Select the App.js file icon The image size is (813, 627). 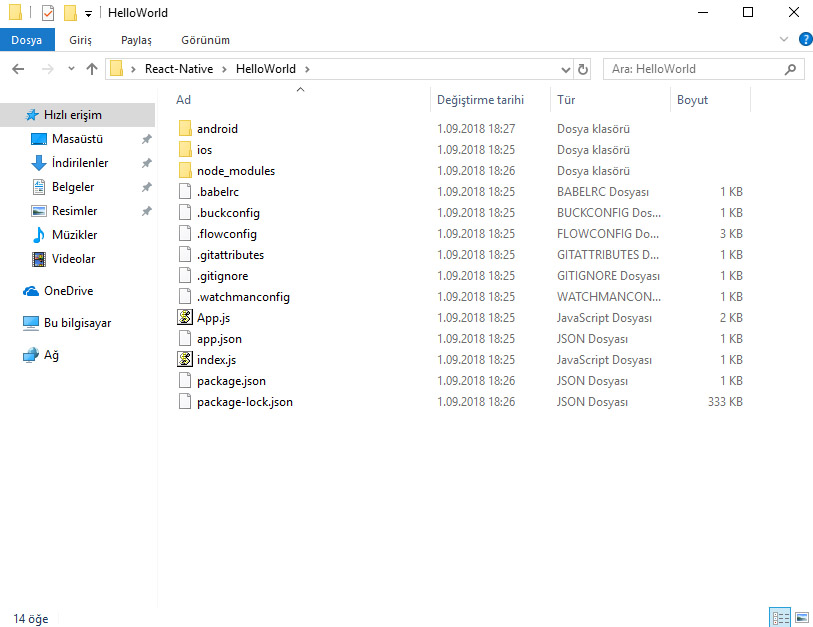tap(184, 317)
